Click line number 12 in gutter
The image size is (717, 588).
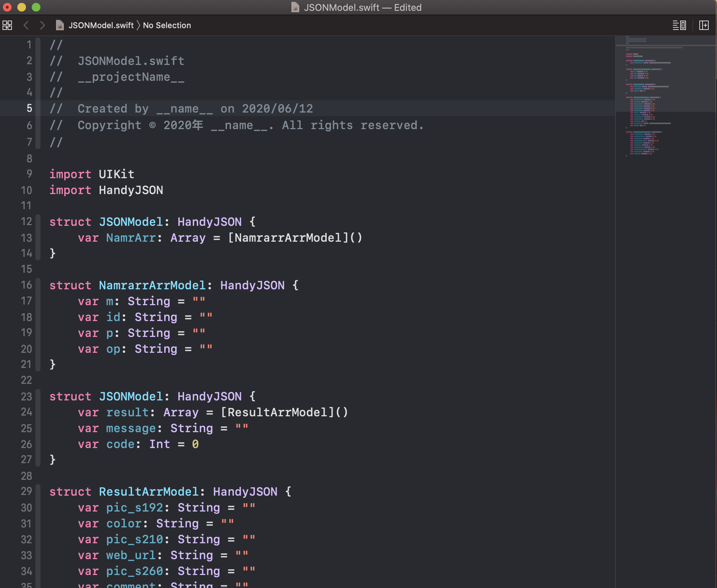click(x=26, y=221)
